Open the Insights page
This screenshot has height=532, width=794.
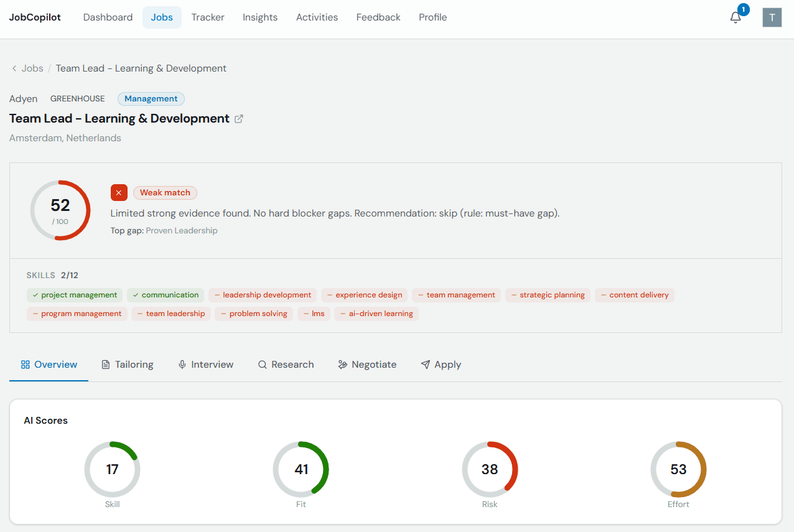[x=260, y=17]
